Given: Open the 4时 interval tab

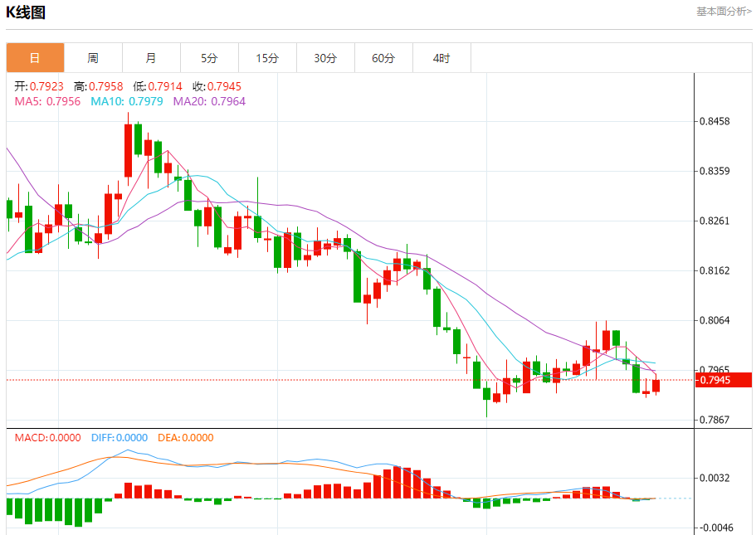Looking at the screenshot, I should point(441,58).
